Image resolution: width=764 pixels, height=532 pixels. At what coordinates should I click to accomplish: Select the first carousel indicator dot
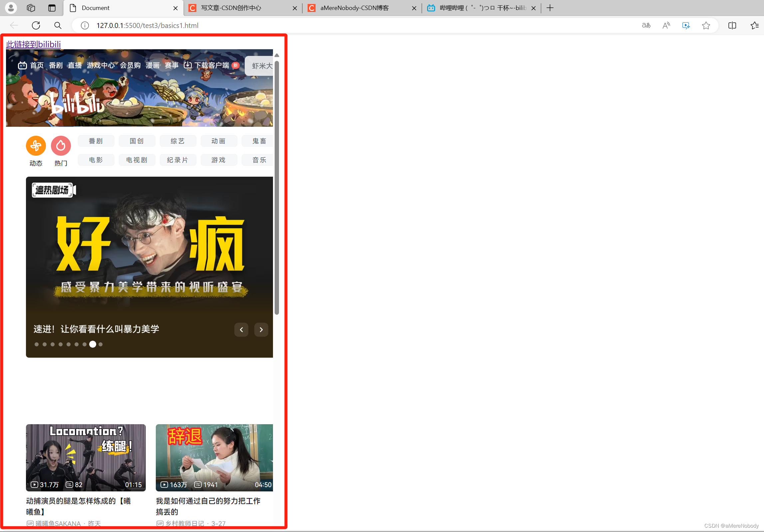[37, 344]
